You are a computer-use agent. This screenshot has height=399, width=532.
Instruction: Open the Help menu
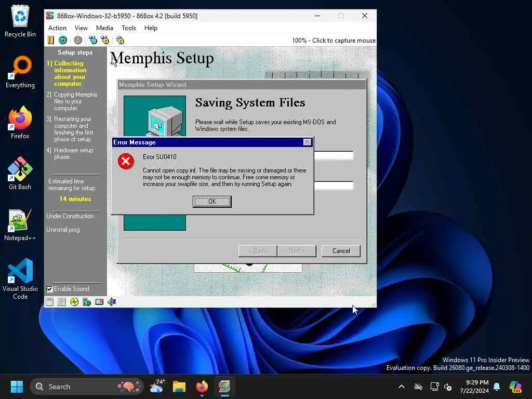point(151,28)
